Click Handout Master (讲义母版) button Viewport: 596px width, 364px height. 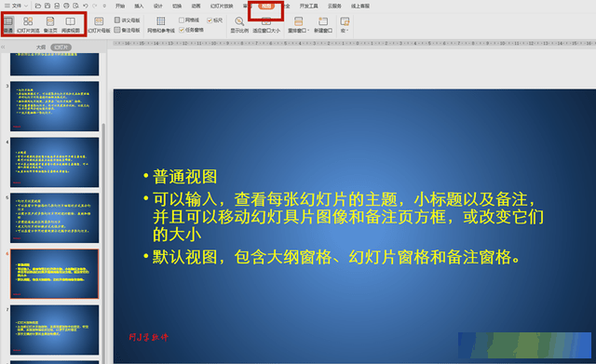coord(128,20)
